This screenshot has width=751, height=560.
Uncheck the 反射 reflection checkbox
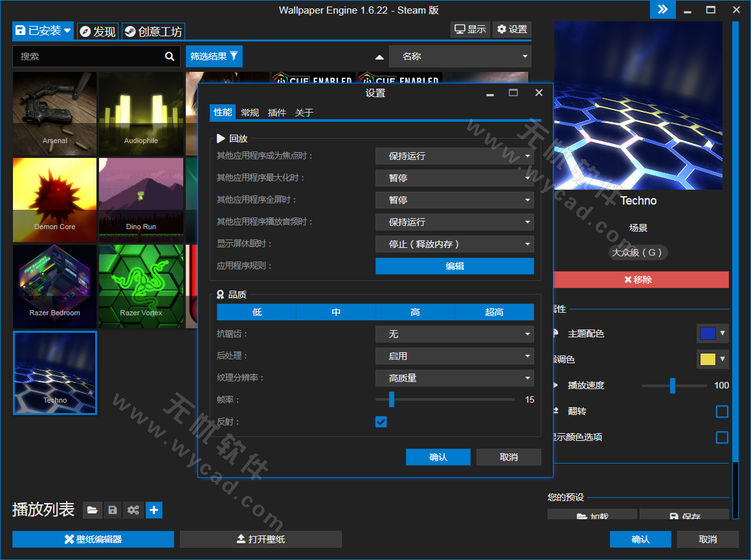(381, 421)
